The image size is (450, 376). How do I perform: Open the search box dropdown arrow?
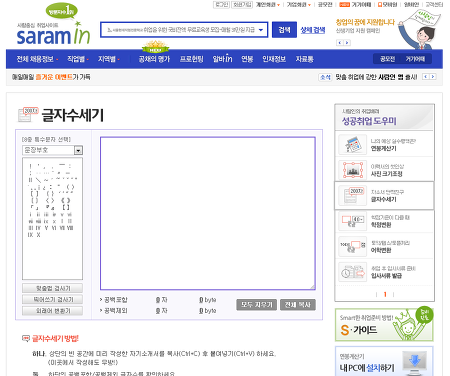[261, 30]
